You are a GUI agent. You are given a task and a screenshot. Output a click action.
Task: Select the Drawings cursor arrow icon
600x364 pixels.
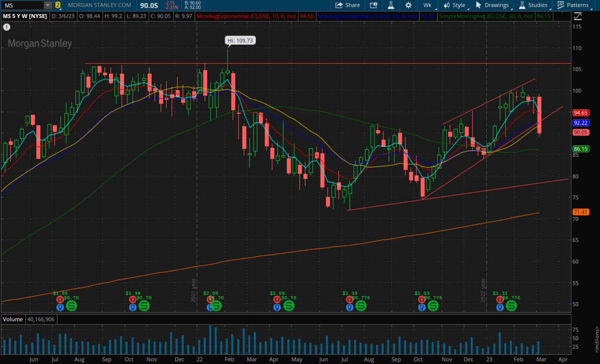478,5
